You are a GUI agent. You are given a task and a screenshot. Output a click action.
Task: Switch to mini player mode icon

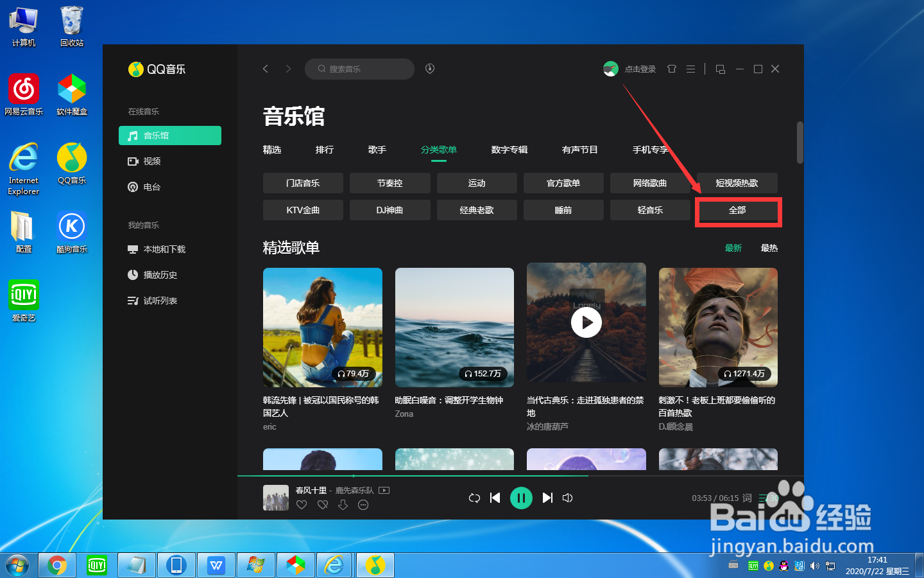pyautogui.click(x=720, y=69)
